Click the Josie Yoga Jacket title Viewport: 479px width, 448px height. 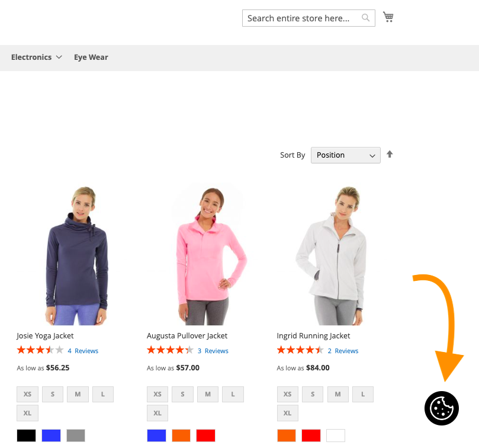coord(45,336)
